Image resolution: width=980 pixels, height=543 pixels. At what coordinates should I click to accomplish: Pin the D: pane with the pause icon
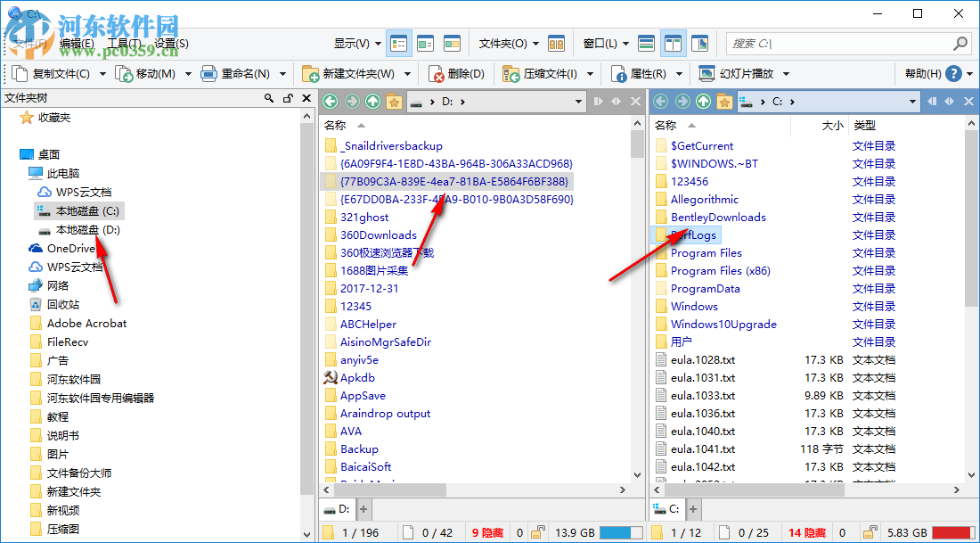click(599, 101)
